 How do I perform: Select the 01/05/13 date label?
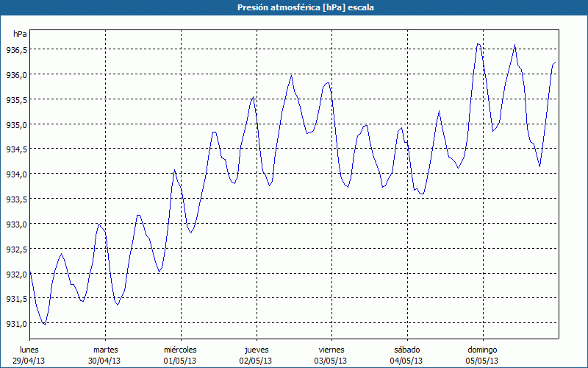(x=180, y=361)
